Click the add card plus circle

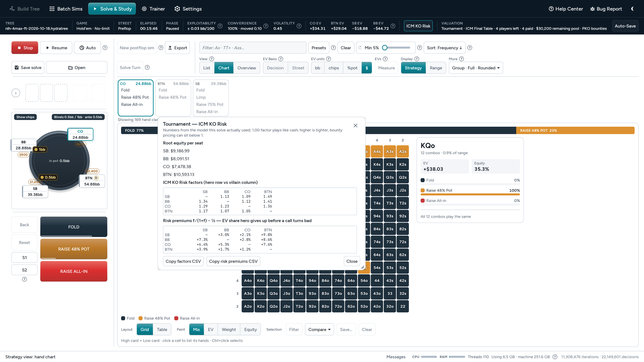pos(16,93)
